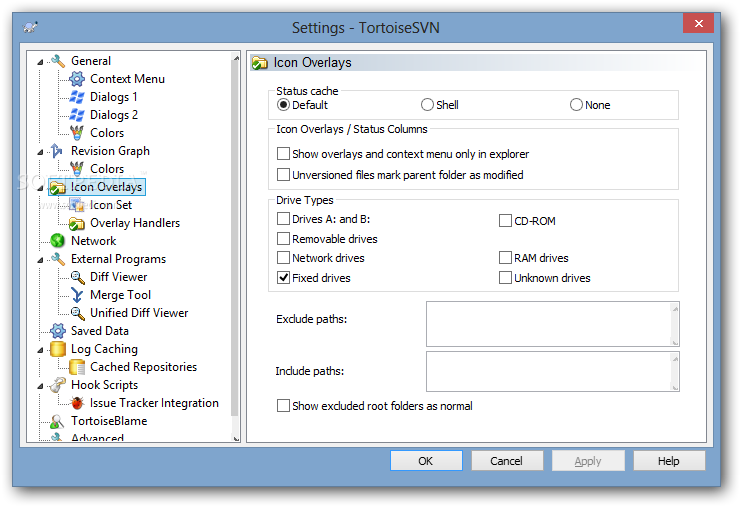Click the Include paths scroll down arrow

pyautogui.click(x=675, y=387)
